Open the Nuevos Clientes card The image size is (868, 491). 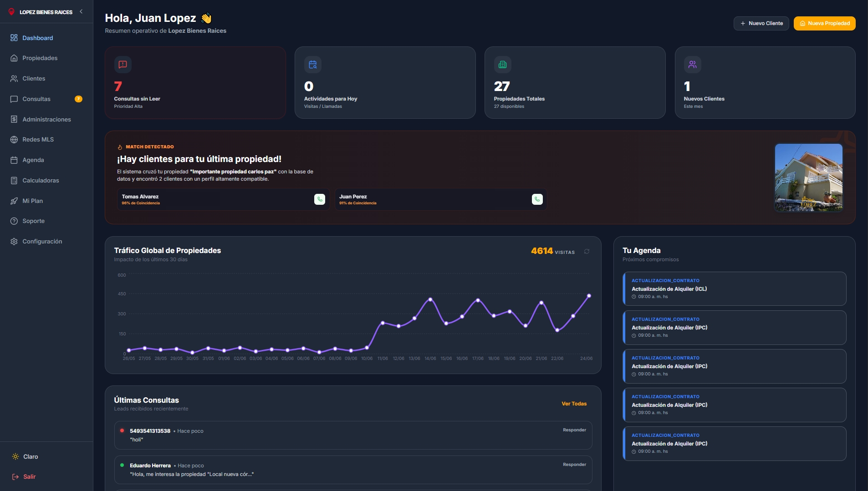pyautogui.click(x=765, y=83)
